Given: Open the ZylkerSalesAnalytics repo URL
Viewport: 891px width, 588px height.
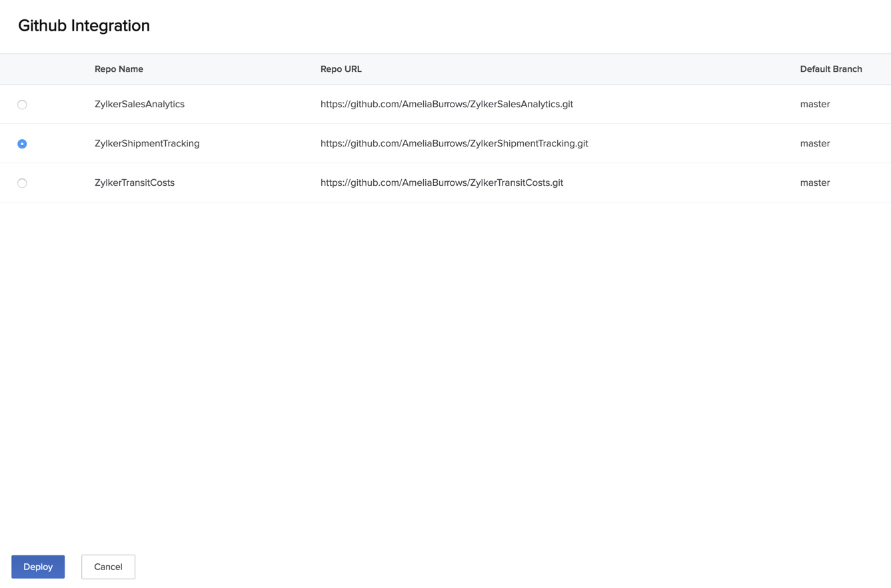Looking at the screenshot, I should [446, 105].
